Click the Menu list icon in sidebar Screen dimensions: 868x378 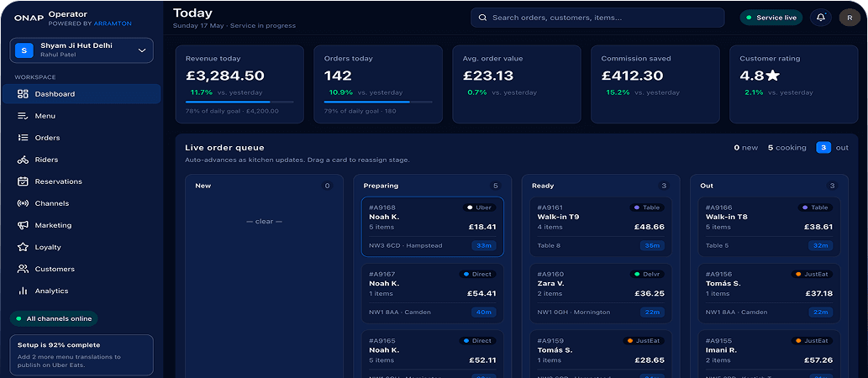[x=23, y=116]
